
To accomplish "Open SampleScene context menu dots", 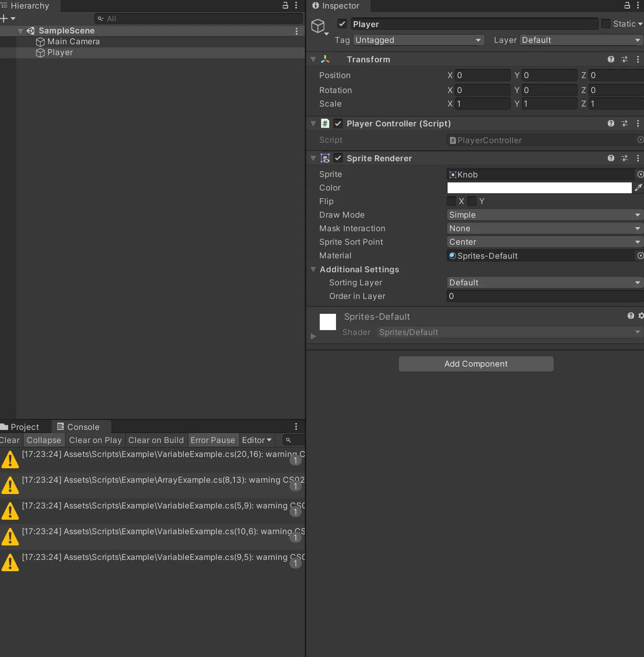I will (x=296, y=31).
